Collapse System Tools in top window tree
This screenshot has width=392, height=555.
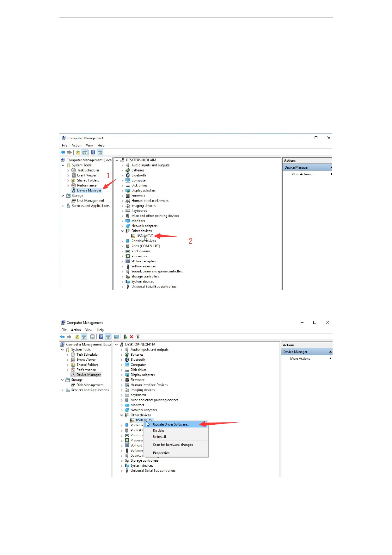[x=63, y=165]
